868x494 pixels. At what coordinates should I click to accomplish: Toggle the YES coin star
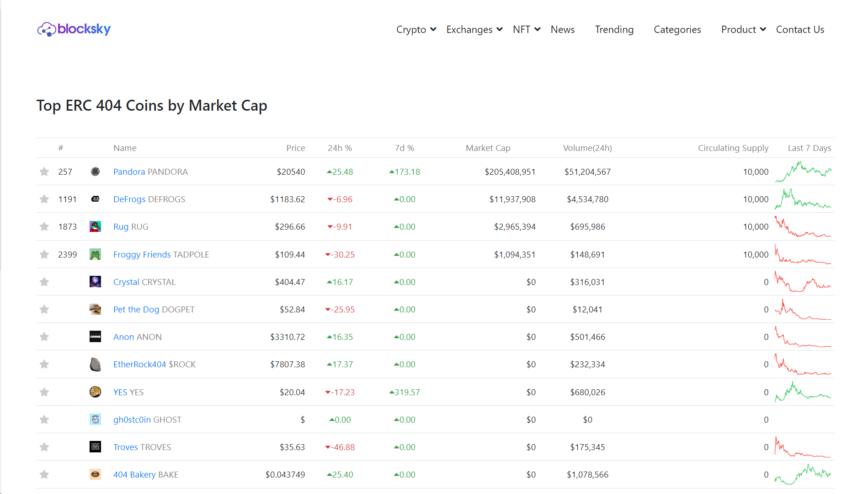pyautogui.click(x=44, y=392)
